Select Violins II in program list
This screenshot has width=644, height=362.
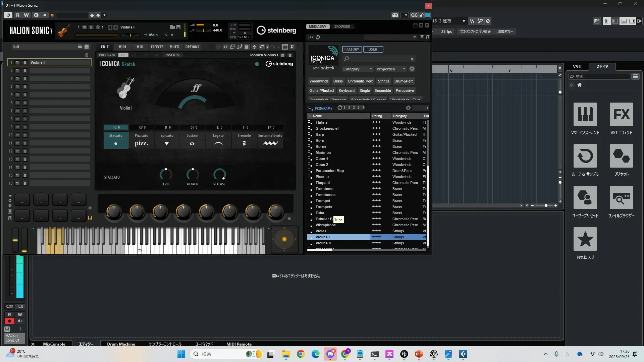tap(323, 243)
